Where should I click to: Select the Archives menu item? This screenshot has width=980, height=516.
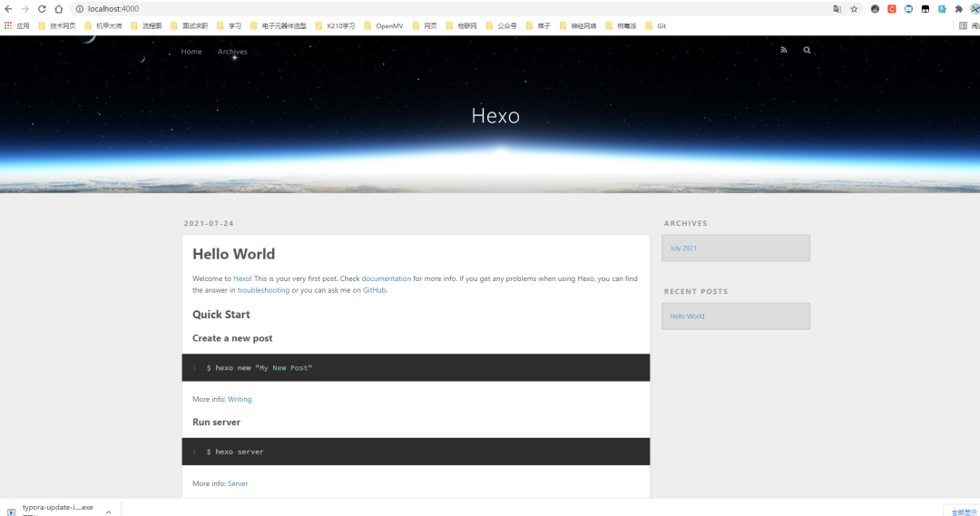click(232, 51)
